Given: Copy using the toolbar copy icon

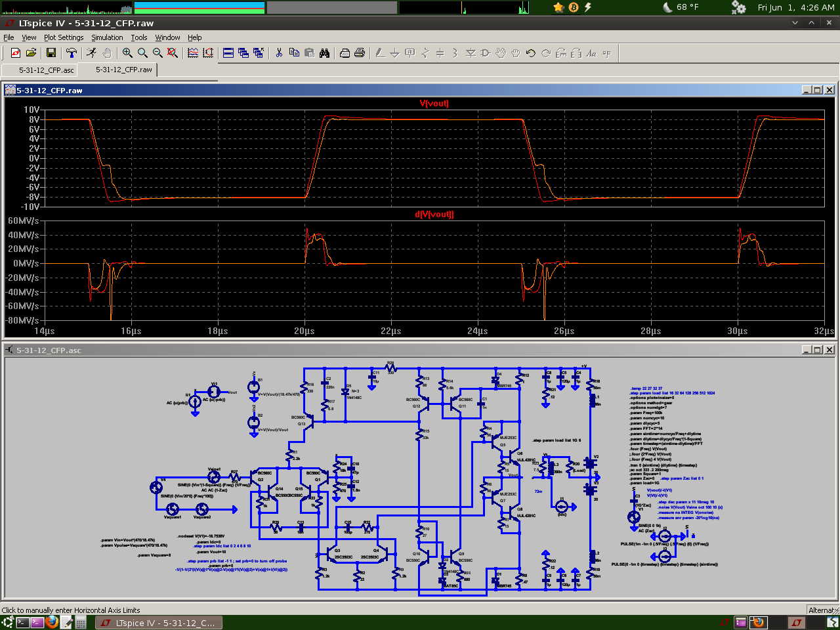Looking at the screenshot, I should [x=294, y=53].
